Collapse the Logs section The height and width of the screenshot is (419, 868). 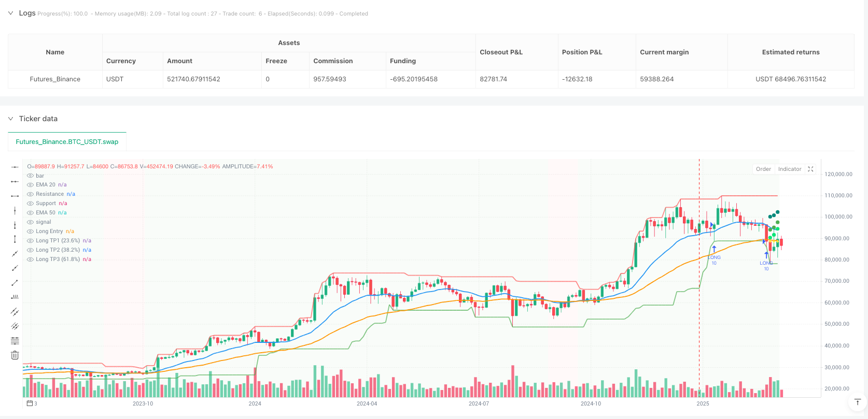11,13
